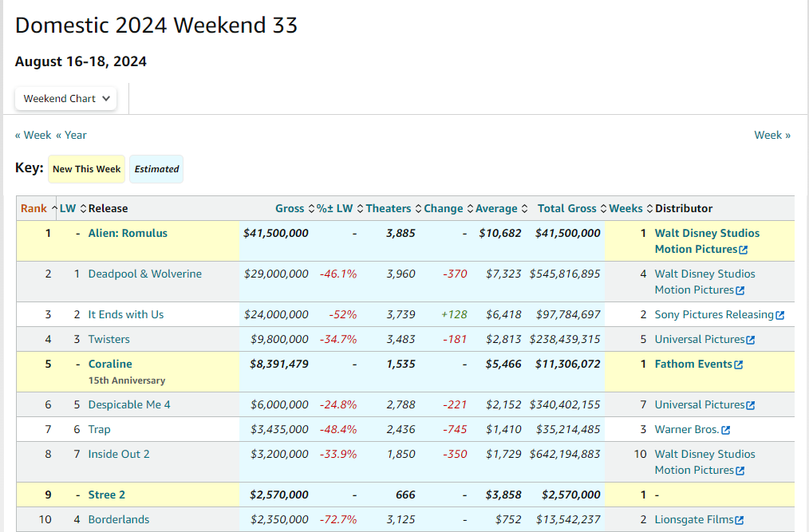Go to the previous week link
The height and width of the screenshot is (532, 809).
point(33,135)
